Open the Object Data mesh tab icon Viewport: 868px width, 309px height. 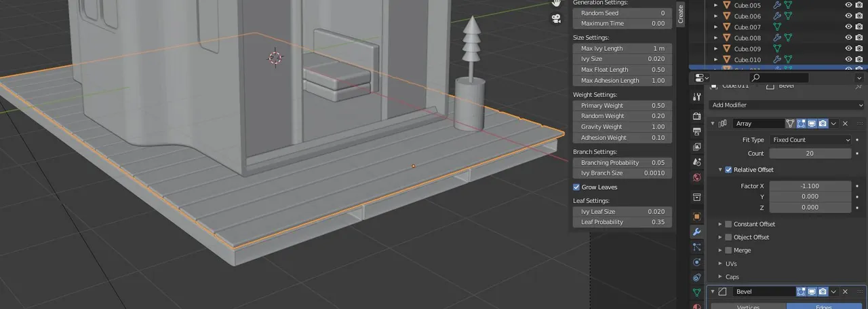696,293
